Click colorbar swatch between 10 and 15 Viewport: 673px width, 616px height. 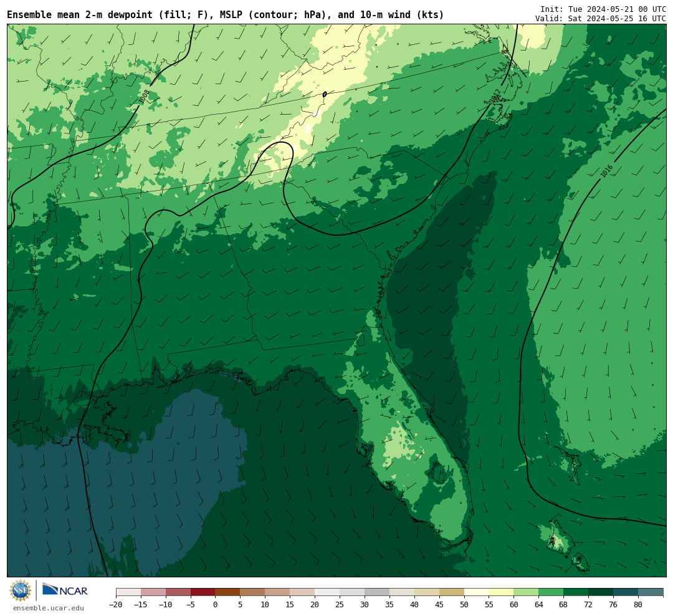(x=277, y=592)
